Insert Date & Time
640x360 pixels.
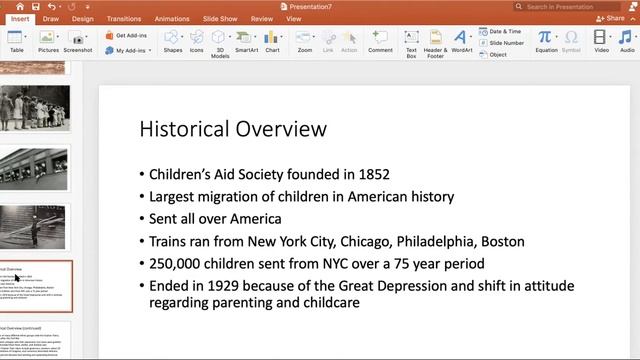500,31
